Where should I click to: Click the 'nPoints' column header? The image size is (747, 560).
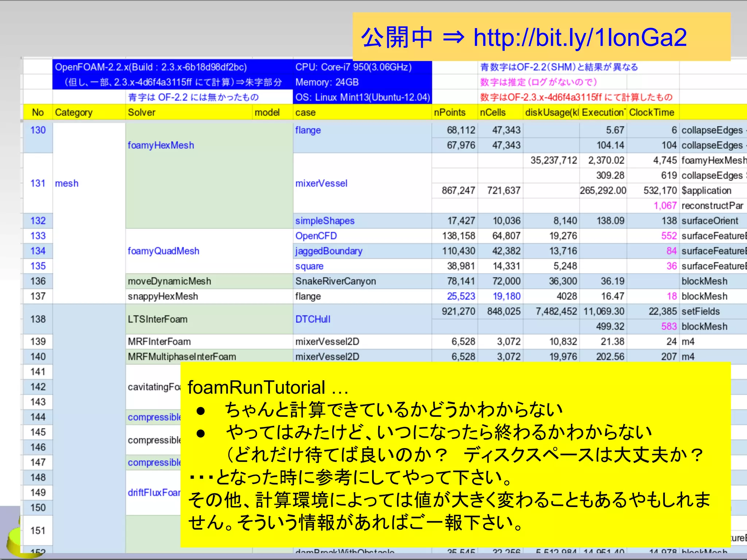(x=454, y=112)
